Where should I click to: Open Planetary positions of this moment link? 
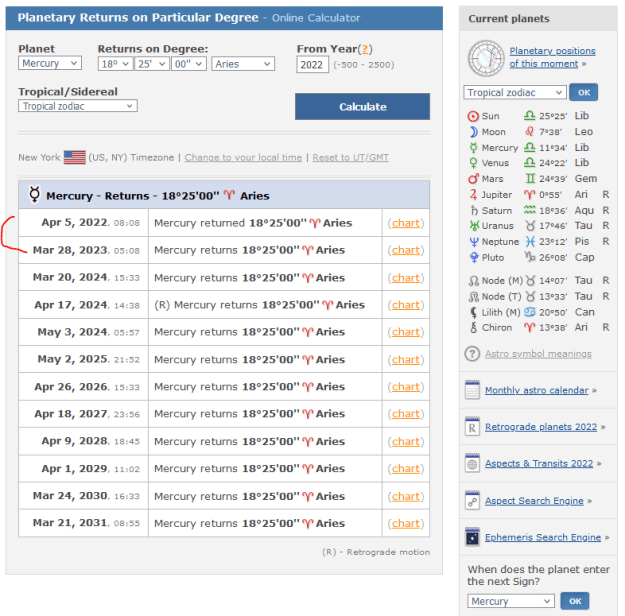[552, 57]
